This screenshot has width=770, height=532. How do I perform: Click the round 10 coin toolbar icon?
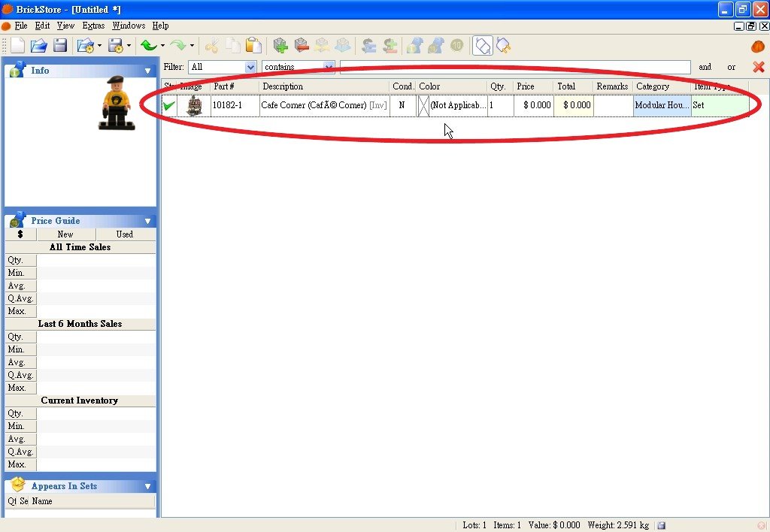pos(456,46)
